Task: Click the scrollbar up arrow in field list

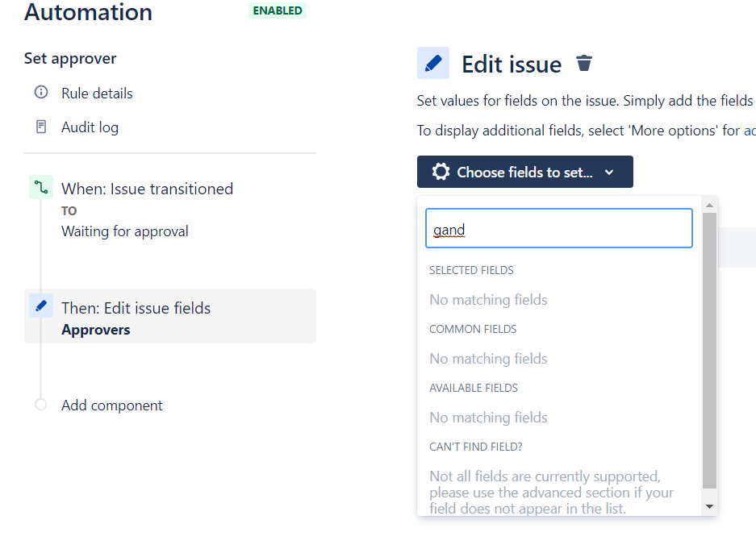Action: [x=709, y=204]
